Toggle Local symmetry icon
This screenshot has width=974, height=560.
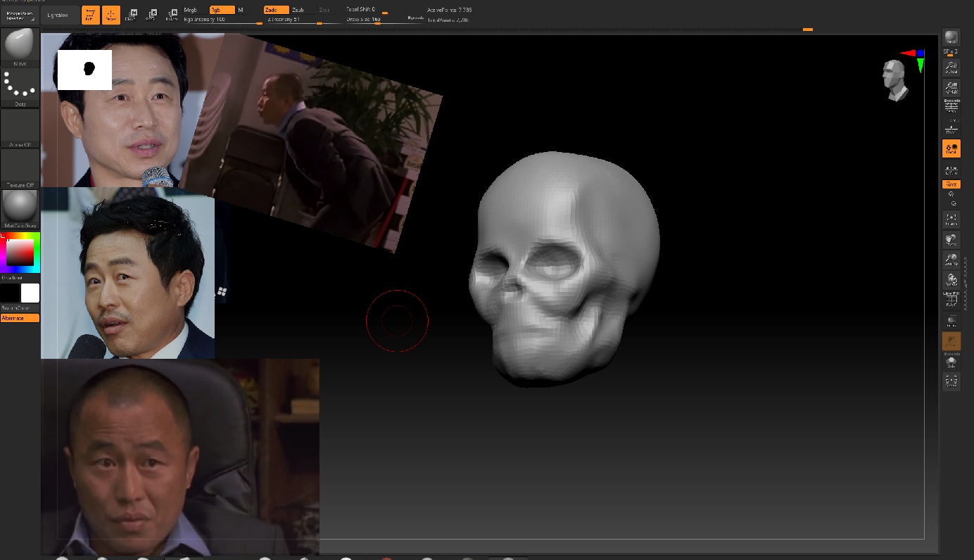click(x=951, y=148)
